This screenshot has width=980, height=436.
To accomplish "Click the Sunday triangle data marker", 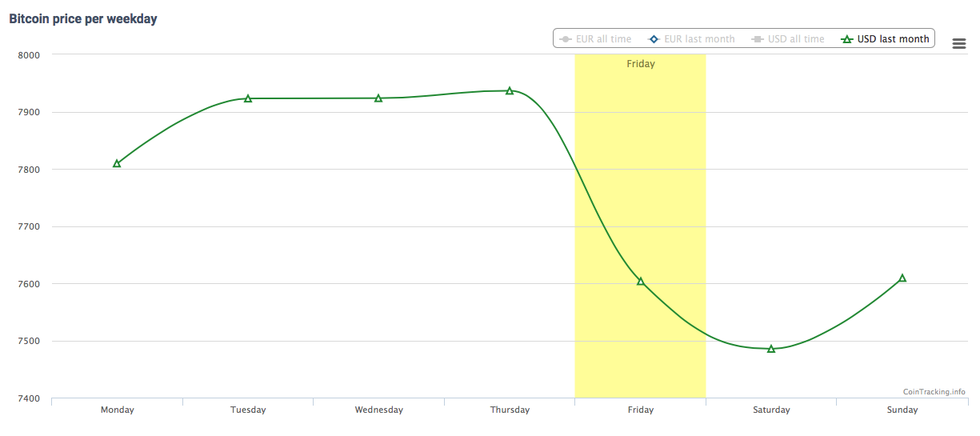I will point(902,278).
